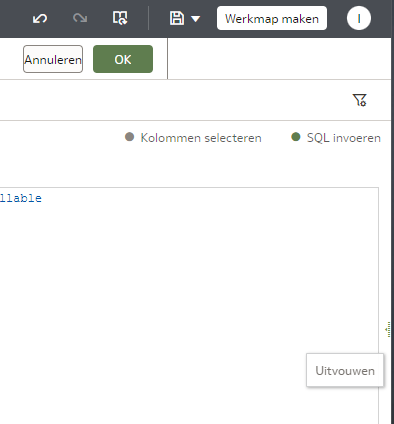
Task: Open the filter settings funnel icon
Action: click(360, 100)
